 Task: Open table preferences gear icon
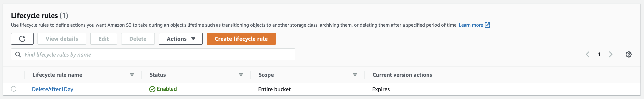[x=629, y=54]
